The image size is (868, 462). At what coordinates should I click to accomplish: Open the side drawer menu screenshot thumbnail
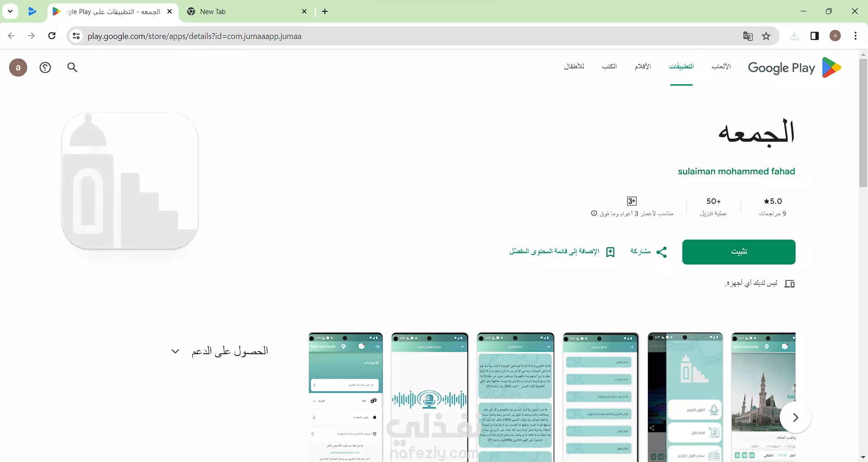click(685, 397)
